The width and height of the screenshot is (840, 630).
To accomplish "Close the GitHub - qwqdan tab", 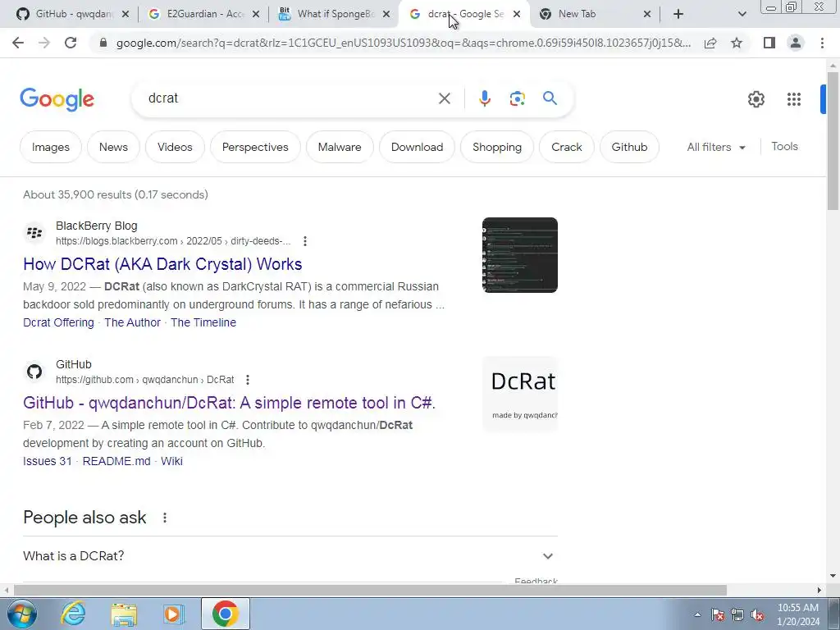I will click(126, 14).
